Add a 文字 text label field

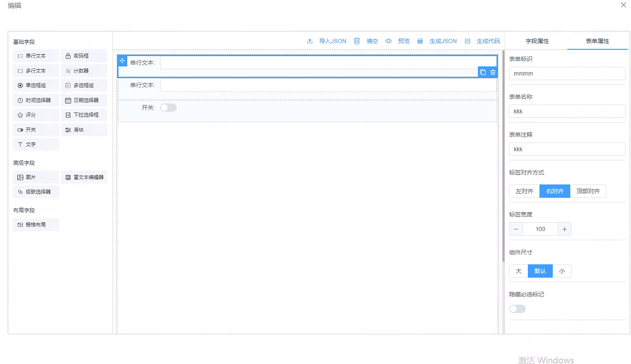(x=36, y=144)
